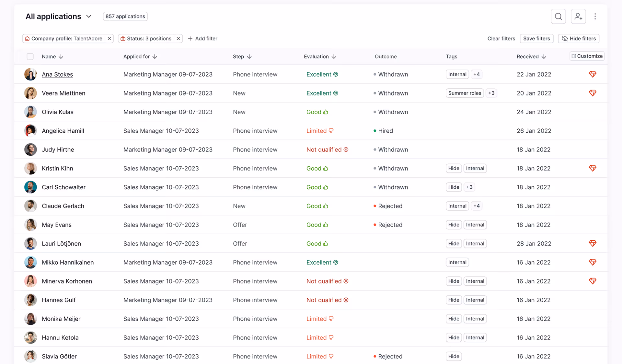Remove the Company profile: TalentAdore filter

click(x=109, y=39)
